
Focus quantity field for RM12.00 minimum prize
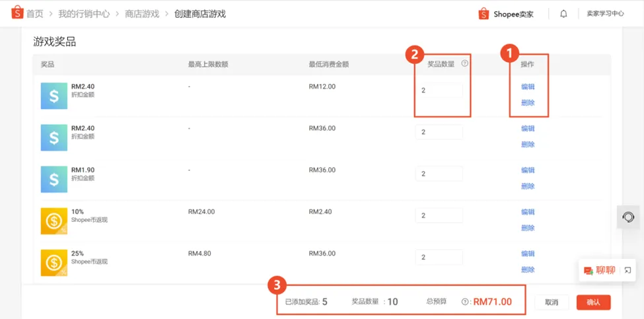click(x=439, y=90)
